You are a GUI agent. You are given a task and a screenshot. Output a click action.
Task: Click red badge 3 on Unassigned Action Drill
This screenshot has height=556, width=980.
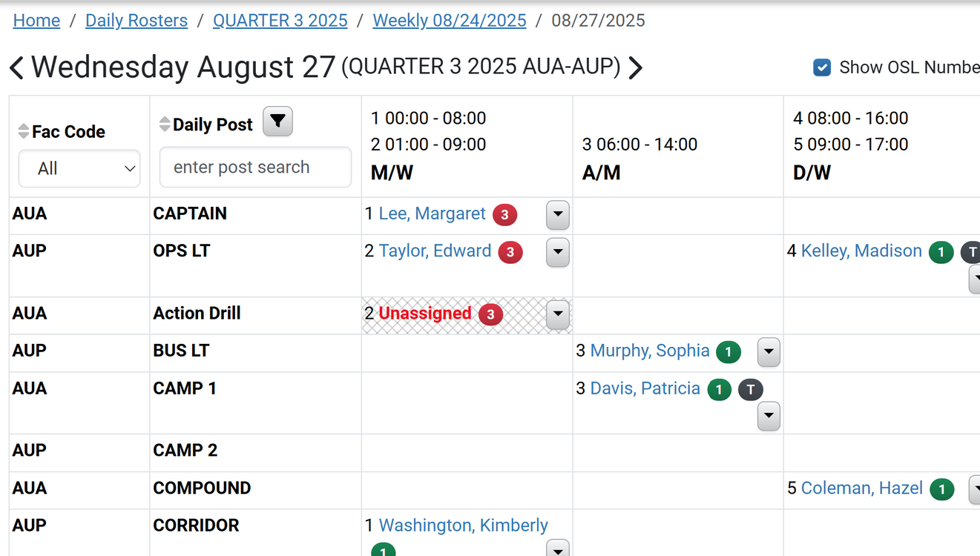(x=490, y=314)
